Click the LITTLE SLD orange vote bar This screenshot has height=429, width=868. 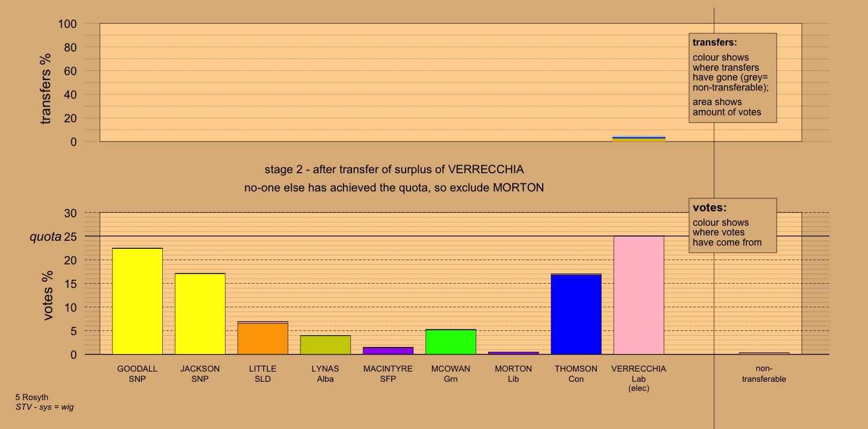(263, 338)
